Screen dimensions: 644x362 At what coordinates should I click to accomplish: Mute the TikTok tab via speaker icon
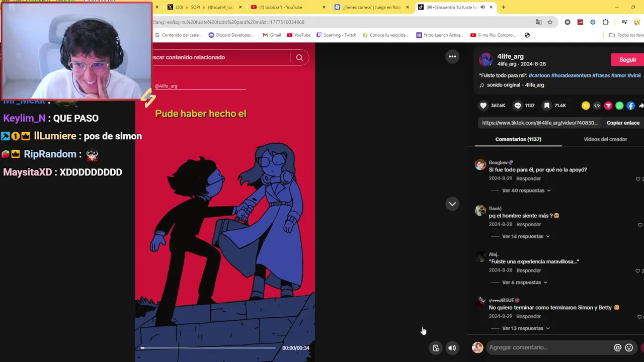(x=482, y=7)
